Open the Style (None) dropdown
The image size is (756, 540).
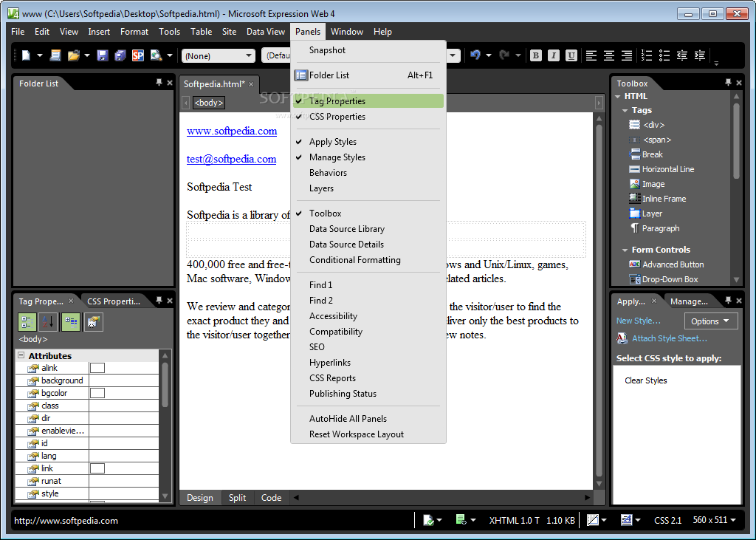pos(249,55)
